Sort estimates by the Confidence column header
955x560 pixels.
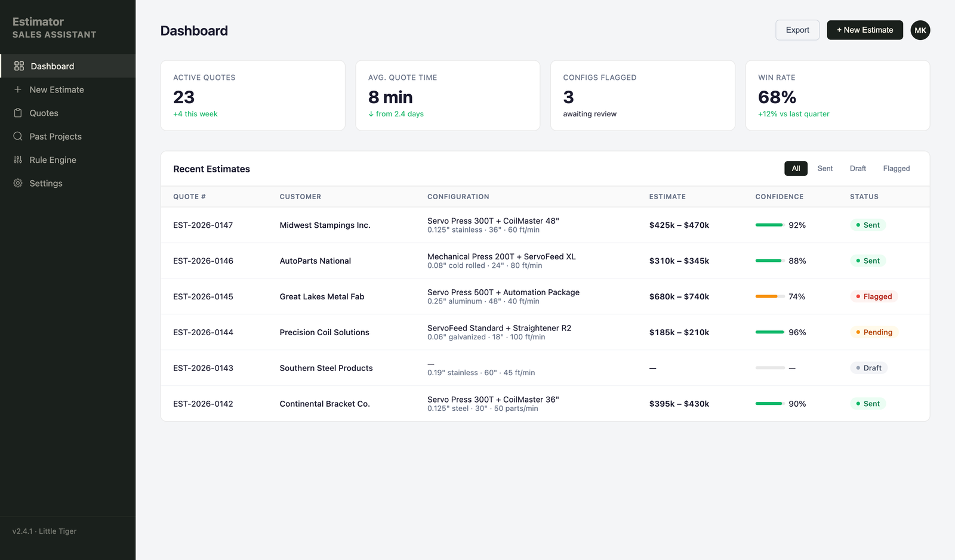[x=780, y=196]
